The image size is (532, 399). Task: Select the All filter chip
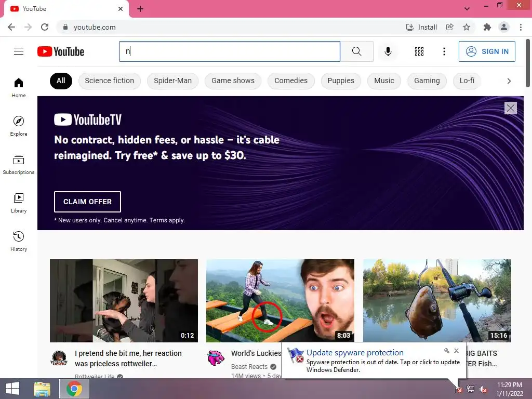tap(61, 81)
